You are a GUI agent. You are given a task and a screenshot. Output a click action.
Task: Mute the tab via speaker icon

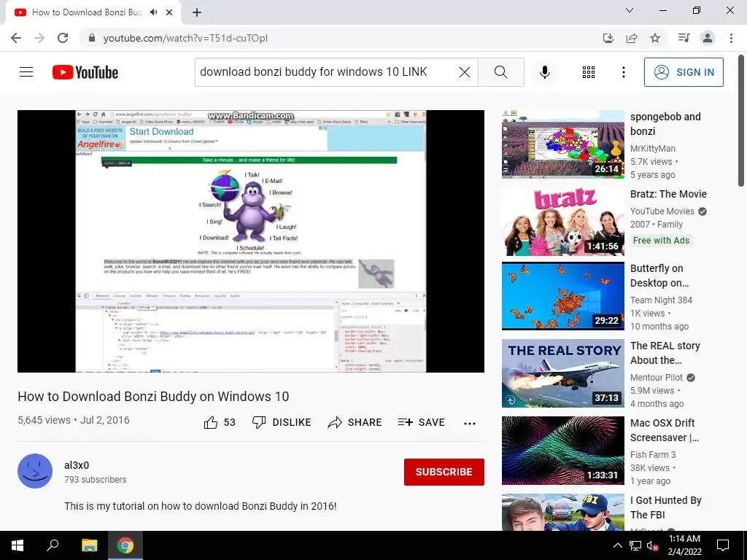click(x=153, y=12)
